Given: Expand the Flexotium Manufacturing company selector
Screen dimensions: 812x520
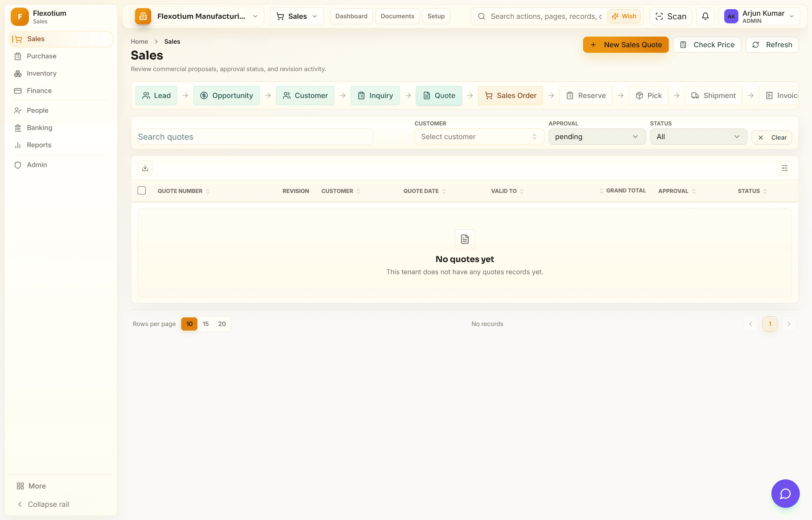Looking at the screenshot, I should (x=197, y=16).
